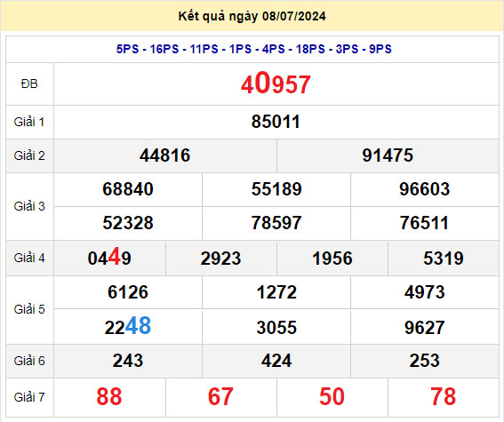Click Giải 5 number 2248
This screenshot has width=504, height=422.
[128, 326]
